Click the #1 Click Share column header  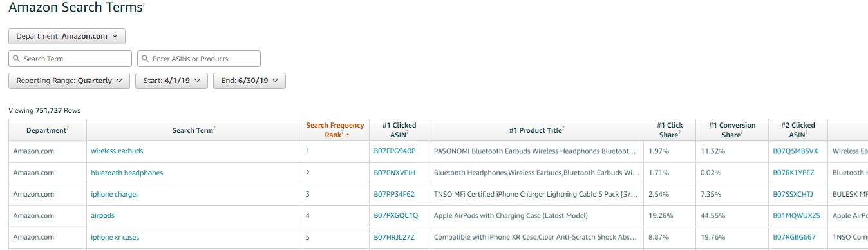pyautogui.click(x=669, y=130)
